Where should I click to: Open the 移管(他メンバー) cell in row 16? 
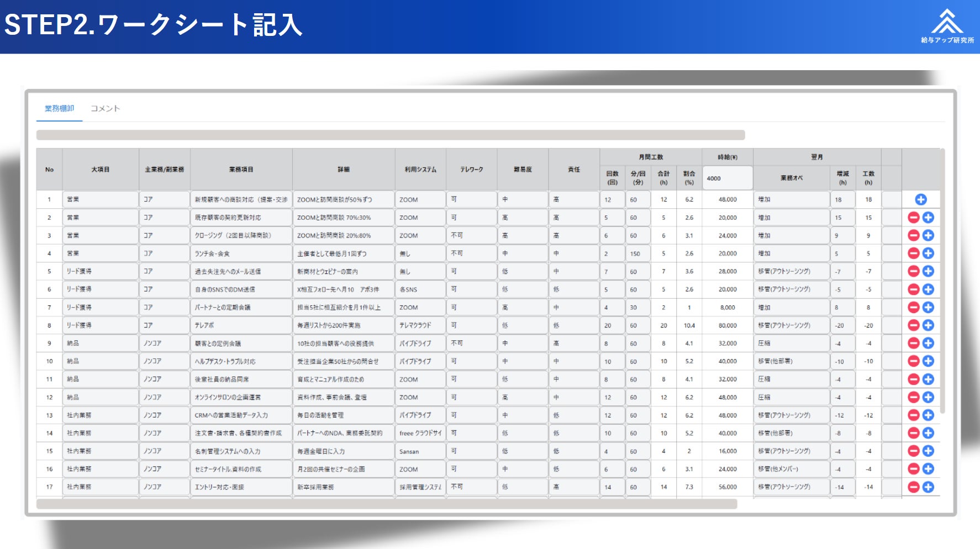click(791, 469)
